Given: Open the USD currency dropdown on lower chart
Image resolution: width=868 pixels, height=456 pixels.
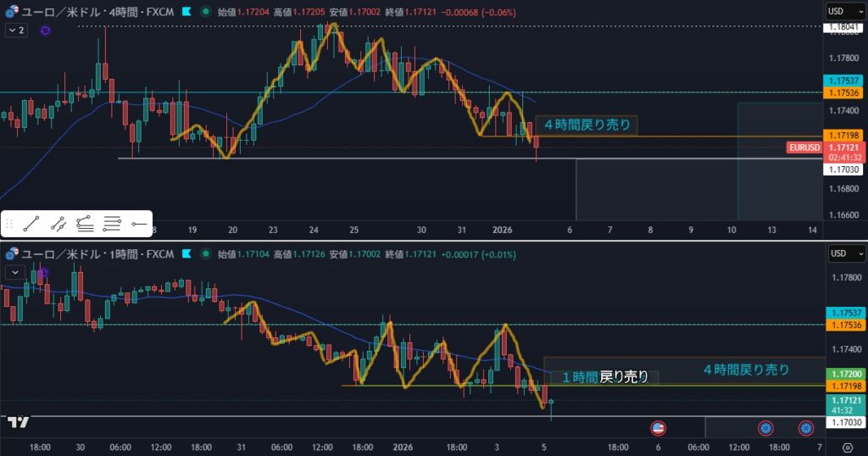Looking at the screenshot, I should tap(846, 253).
